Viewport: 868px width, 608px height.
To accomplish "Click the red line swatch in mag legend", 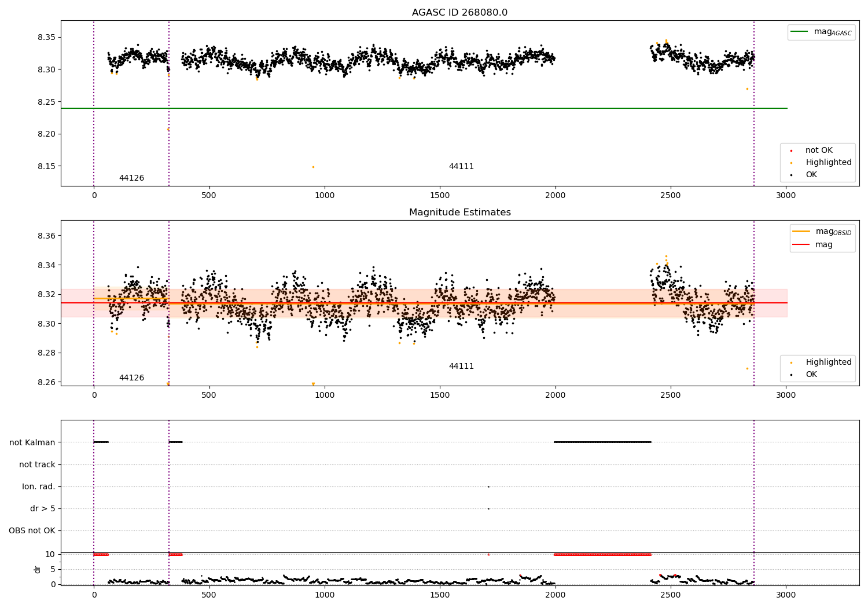I will (x=801, y=245).
